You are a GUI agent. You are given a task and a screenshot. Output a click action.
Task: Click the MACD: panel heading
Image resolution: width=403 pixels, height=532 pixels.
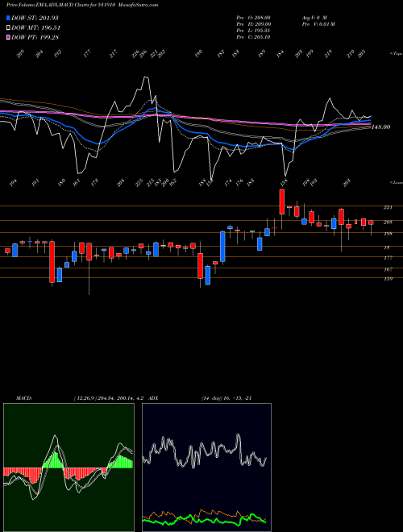24,398
